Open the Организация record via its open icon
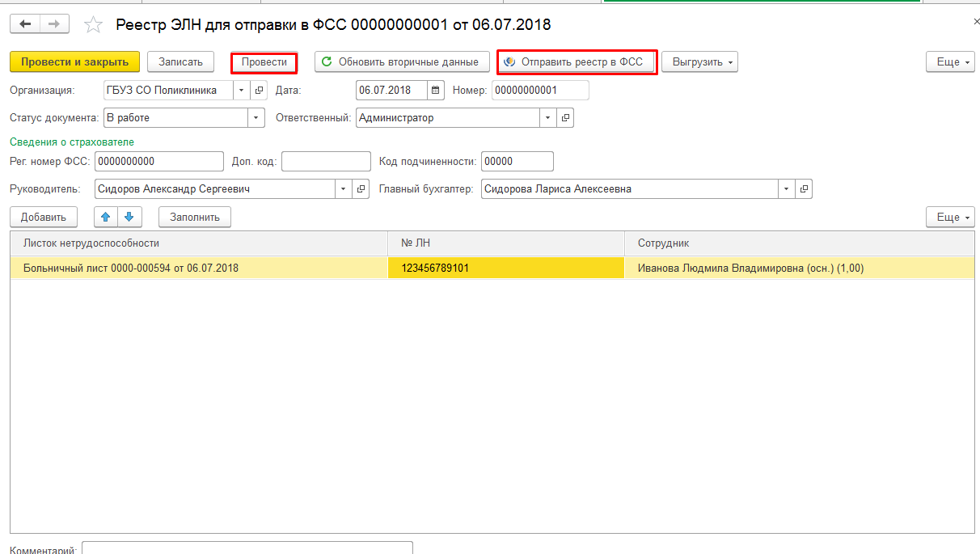 (259, 91)
